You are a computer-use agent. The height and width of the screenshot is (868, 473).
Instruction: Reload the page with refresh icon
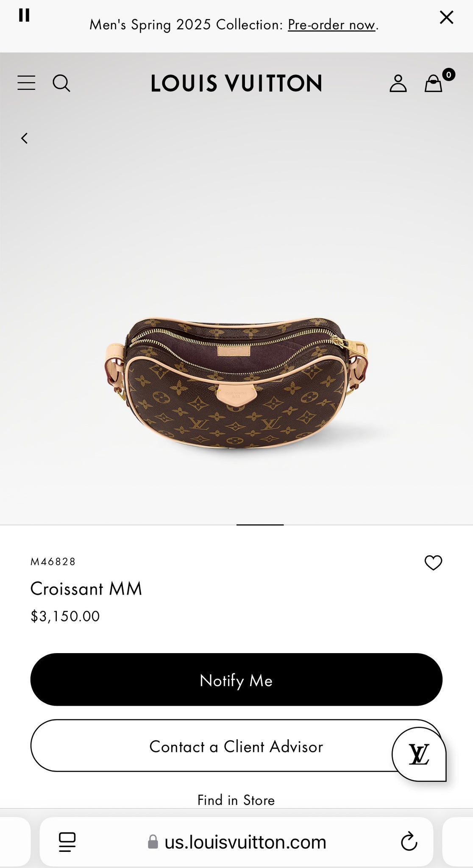(x=409, y=842)
